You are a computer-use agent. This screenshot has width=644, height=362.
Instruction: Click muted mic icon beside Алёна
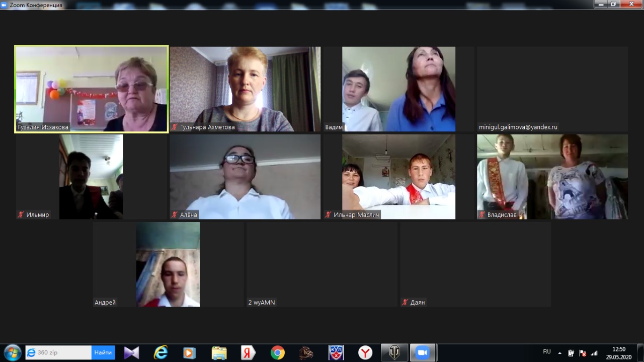click(175, 215)
